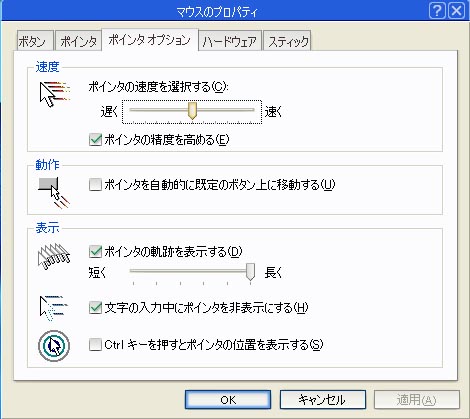Click the pointer trails icon
The height and width of the screenshot is (419, 470).
(54, 256)
